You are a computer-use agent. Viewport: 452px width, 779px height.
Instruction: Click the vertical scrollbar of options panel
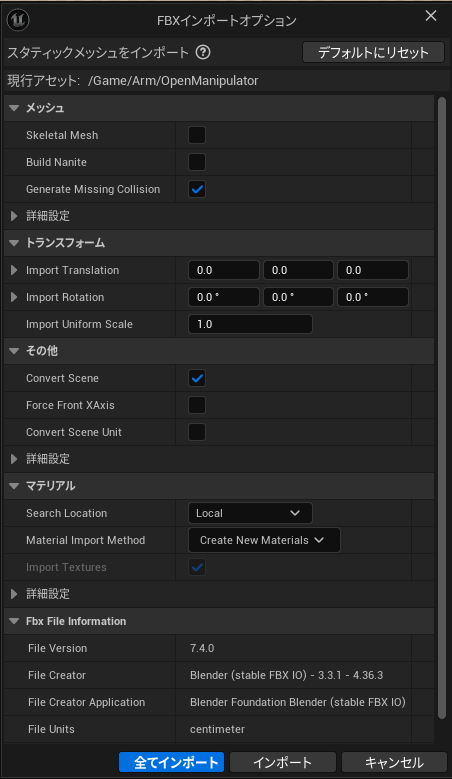click(442, 407)
